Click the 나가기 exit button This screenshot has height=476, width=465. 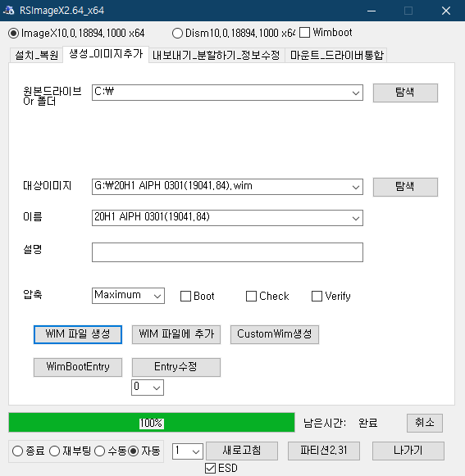click(408, 451)
